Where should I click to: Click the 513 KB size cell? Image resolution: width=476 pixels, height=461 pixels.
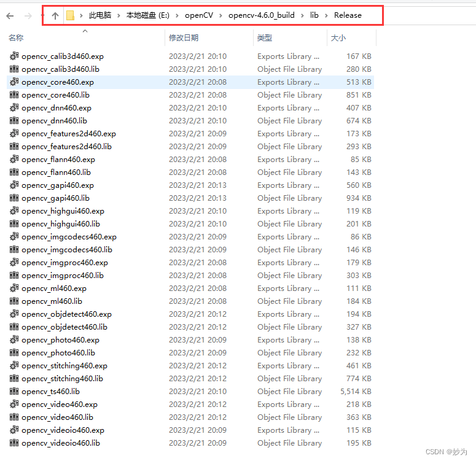point(359,82)
